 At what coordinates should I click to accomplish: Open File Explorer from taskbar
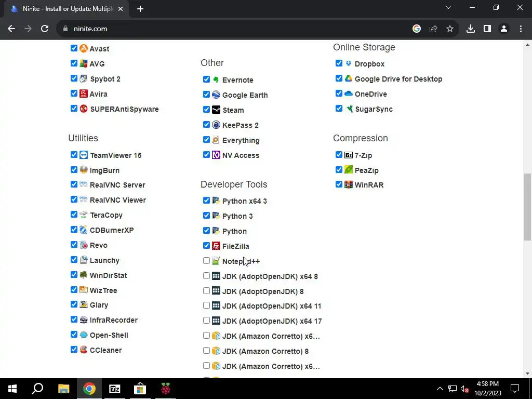63,389
